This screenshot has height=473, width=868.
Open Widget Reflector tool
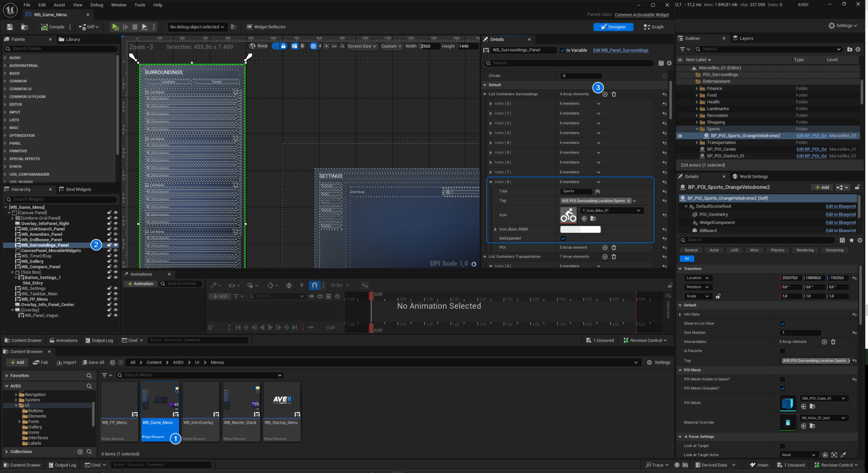(x=266, y=27)
